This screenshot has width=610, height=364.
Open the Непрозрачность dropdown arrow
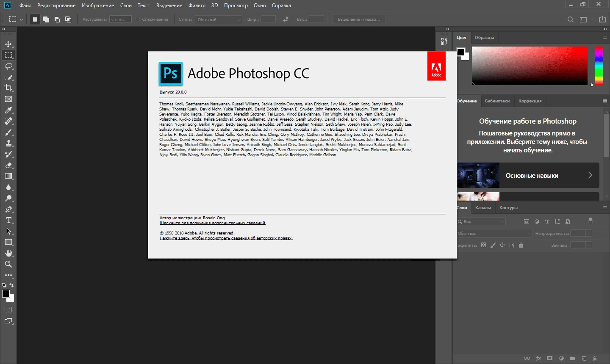(589, 233)
